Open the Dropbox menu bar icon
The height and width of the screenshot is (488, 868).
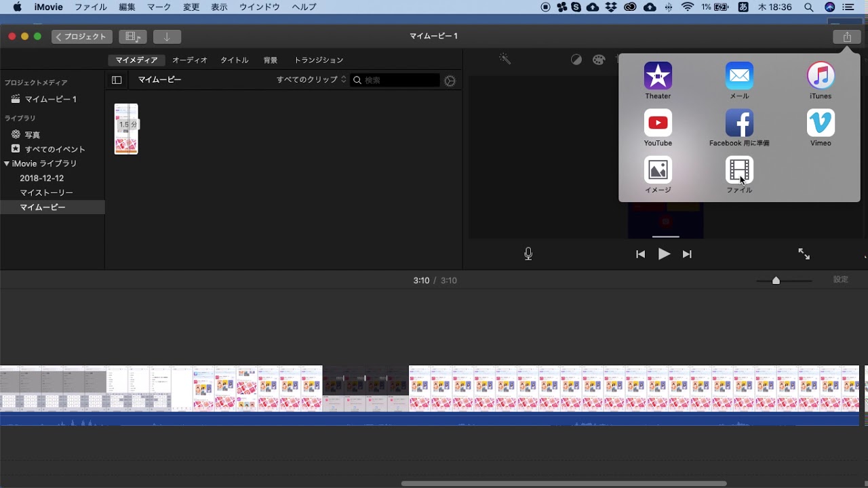(x=611, y=7)
